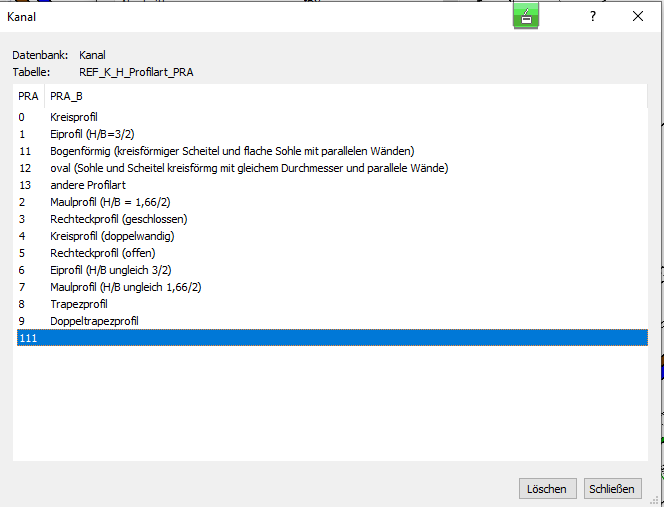Select the Kreisprofil row
The height and width of the screenshot is (507, 664).
(x=76, y=117)
